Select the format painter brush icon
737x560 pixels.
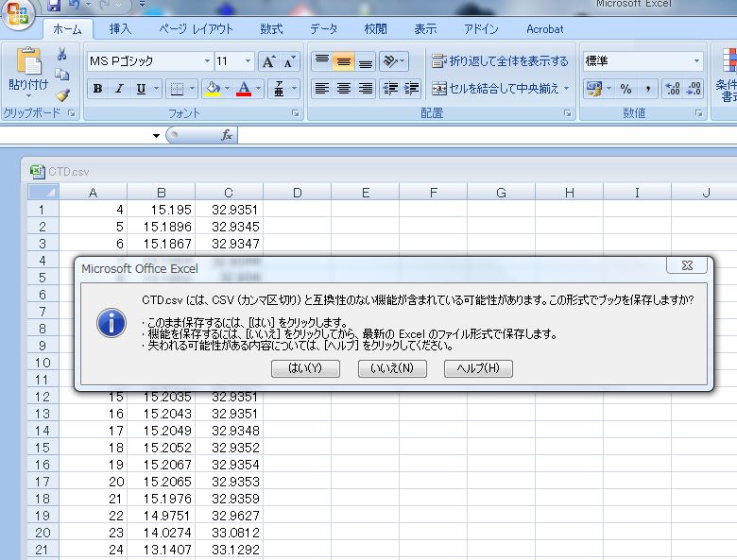[62, 94]
